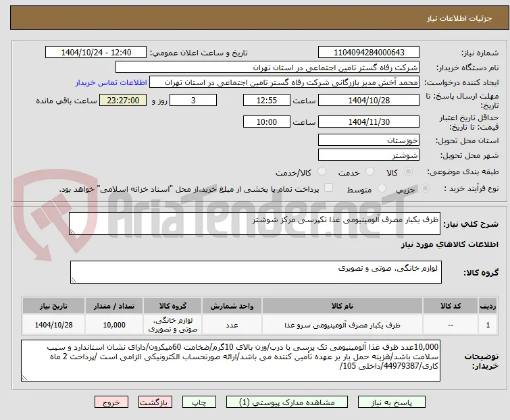510x420 pixels.
Task: Click the need number field 1104094284000643
Action: pos(369,53)
